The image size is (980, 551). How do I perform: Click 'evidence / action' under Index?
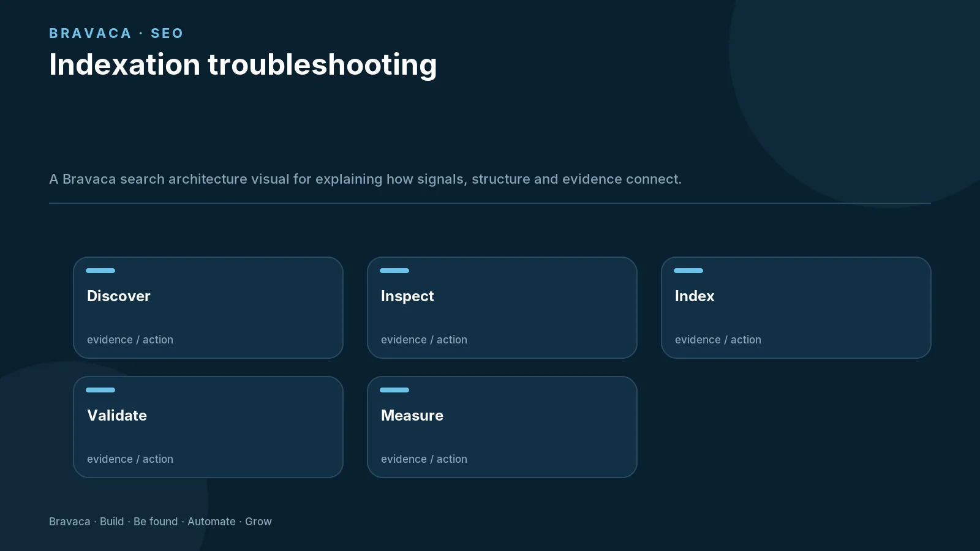(718, 340)
